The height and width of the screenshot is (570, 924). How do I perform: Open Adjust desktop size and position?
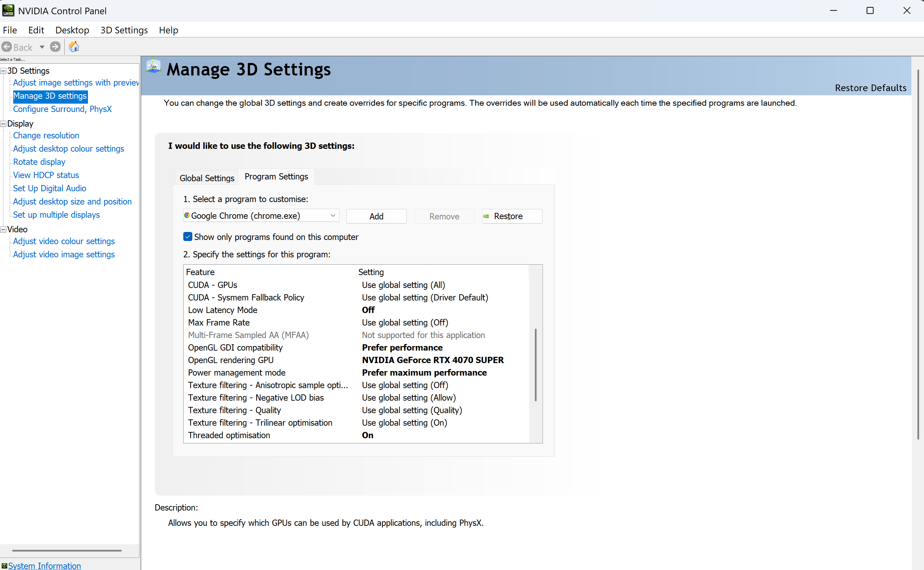click(x=72, y=201)
